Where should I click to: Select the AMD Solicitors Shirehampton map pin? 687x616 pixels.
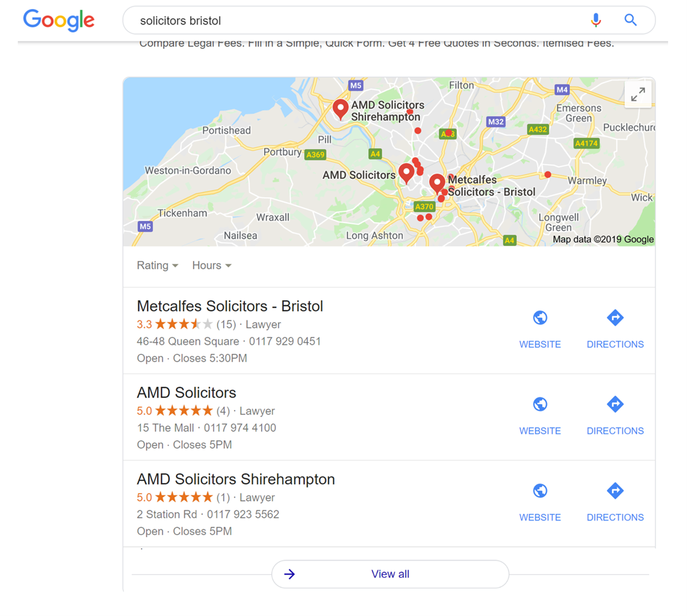tap(340, 108)
